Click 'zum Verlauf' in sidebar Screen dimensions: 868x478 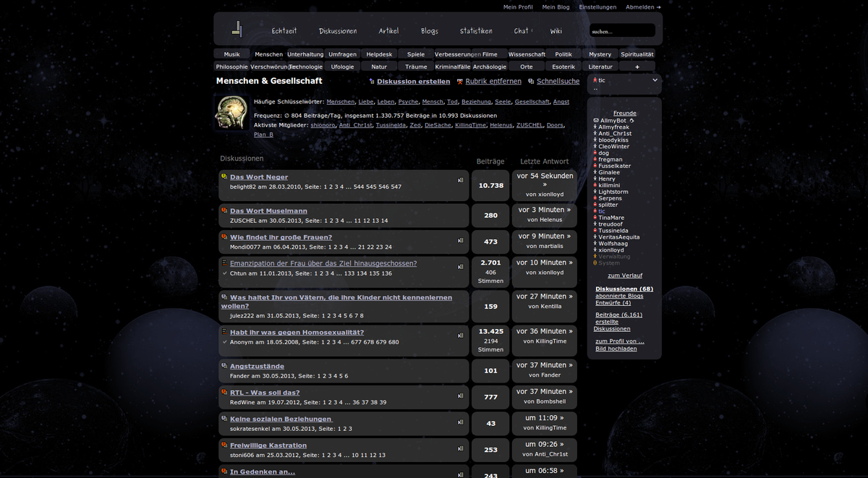[625, 276]
